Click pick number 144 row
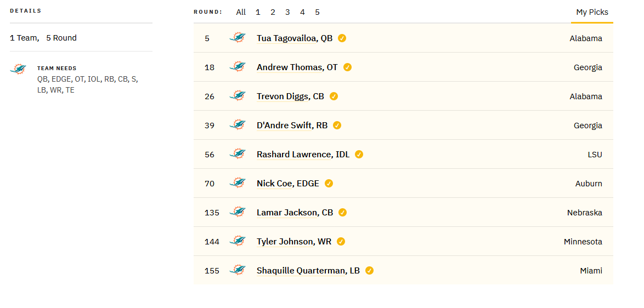 coord(403,242)
